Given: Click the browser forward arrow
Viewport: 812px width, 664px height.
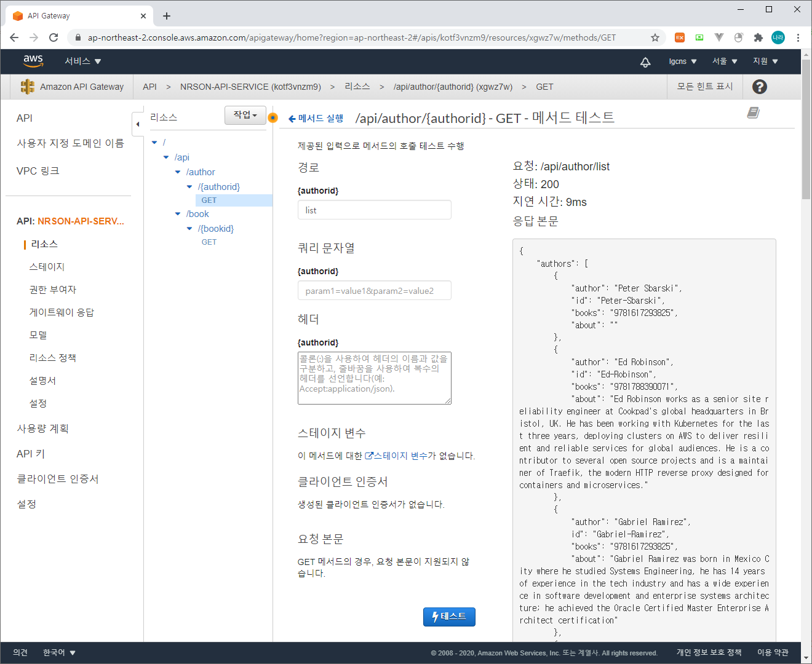Looking at the screenshot, I should pyautogui.click(x=34, y=38).
